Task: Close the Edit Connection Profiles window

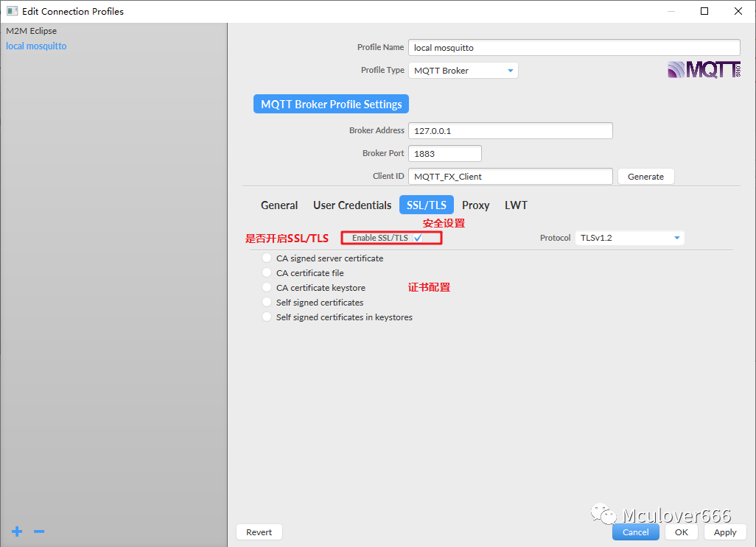Action: (x=738, y=11)
